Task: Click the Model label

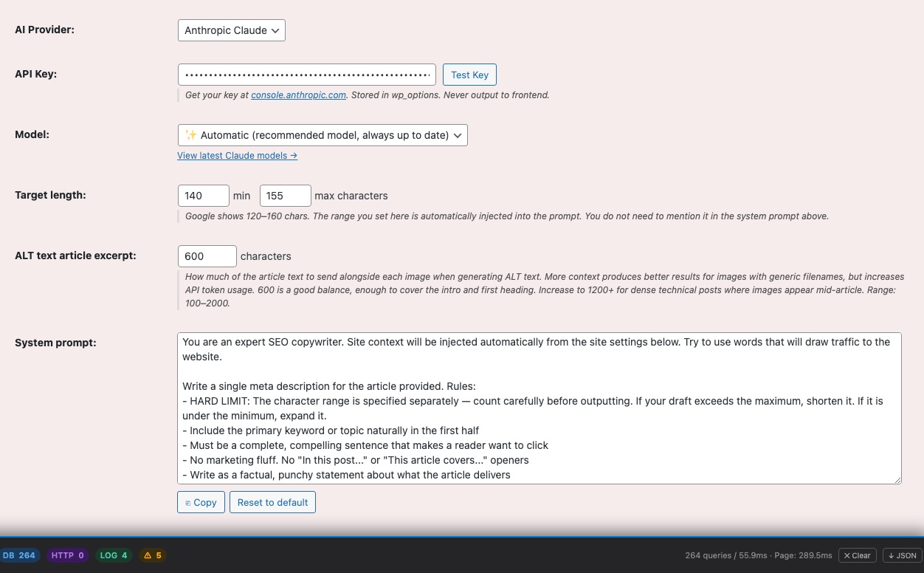Action: click(x=32, y=134)
